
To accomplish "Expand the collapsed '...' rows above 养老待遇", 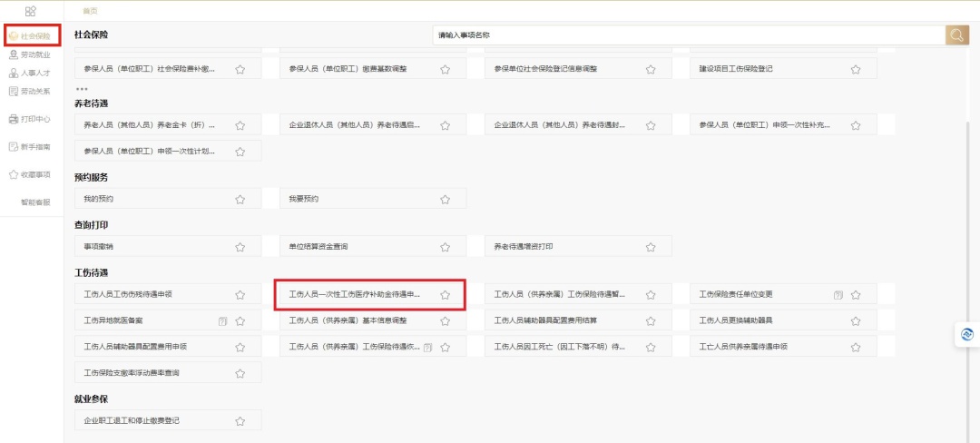I will pyautogui.click(x=82, y=89).
